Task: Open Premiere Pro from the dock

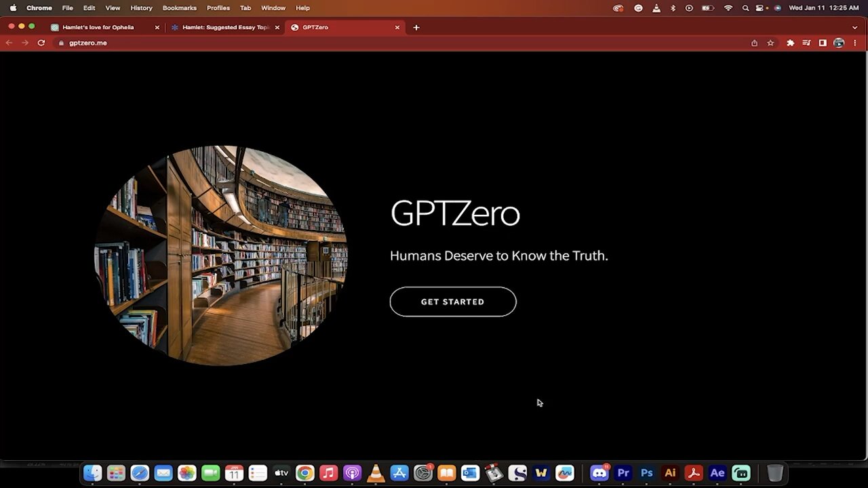Action: 623,473
